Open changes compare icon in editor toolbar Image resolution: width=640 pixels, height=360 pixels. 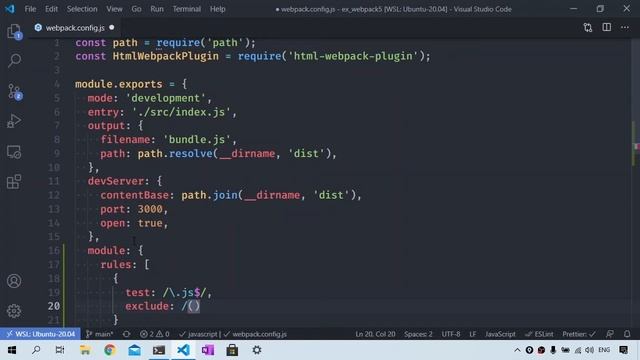(588, 28)
